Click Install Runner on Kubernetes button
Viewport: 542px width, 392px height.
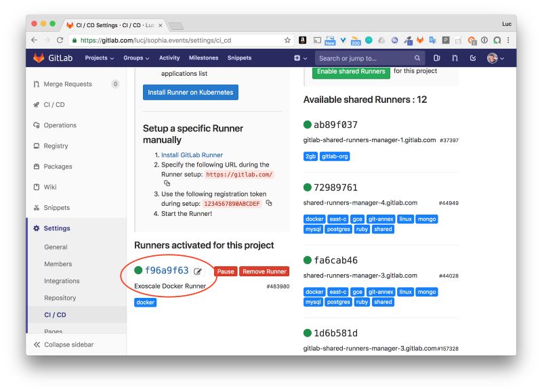190,92
